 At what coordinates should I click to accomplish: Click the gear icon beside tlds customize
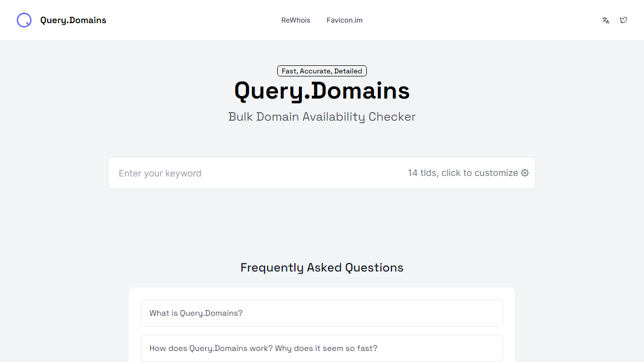tap(525, 173)
